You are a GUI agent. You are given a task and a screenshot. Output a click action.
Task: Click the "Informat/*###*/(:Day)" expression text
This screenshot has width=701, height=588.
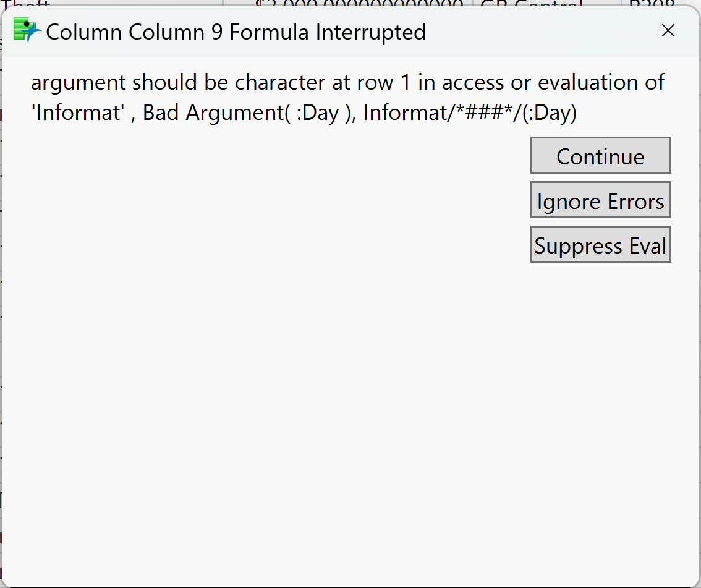click(x=469, y=113)
